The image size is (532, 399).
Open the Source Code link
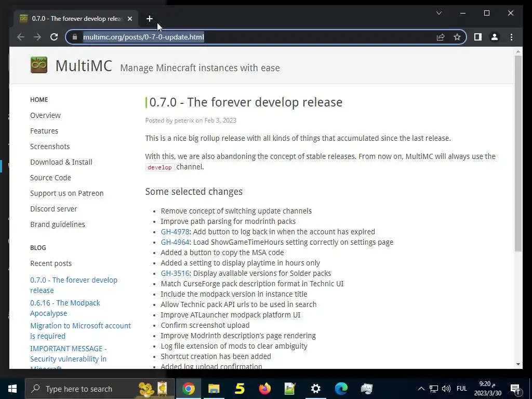click(x=50, y=178)
